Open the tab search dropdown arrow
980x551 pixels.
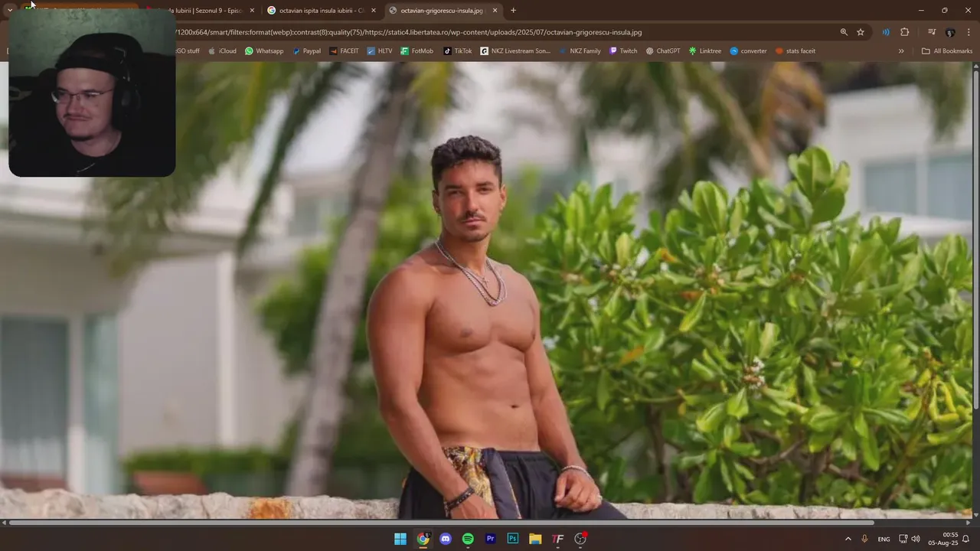pos(10,10)
